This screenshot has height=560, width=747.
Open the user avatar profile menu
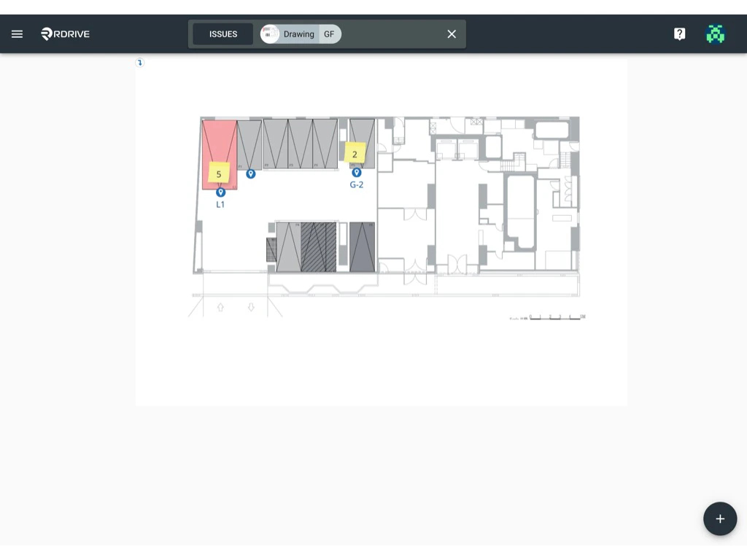point(715,34)
